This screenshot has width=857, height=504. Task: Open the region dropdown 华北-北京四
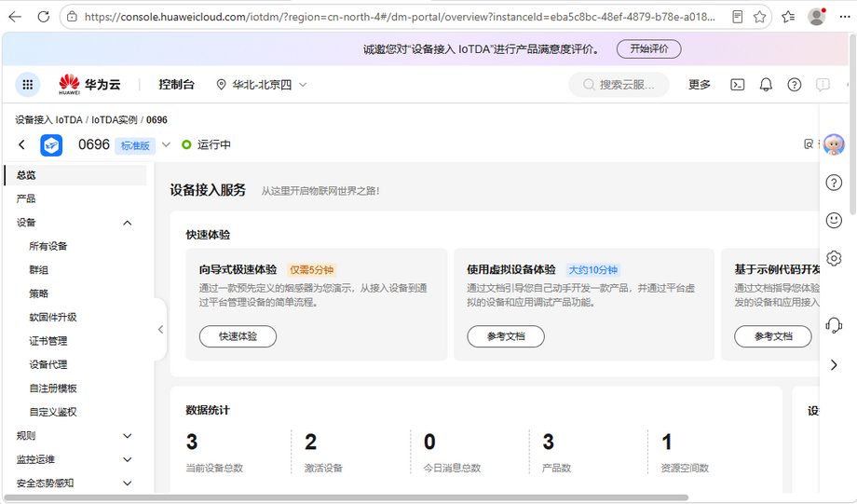coord(262,84)
